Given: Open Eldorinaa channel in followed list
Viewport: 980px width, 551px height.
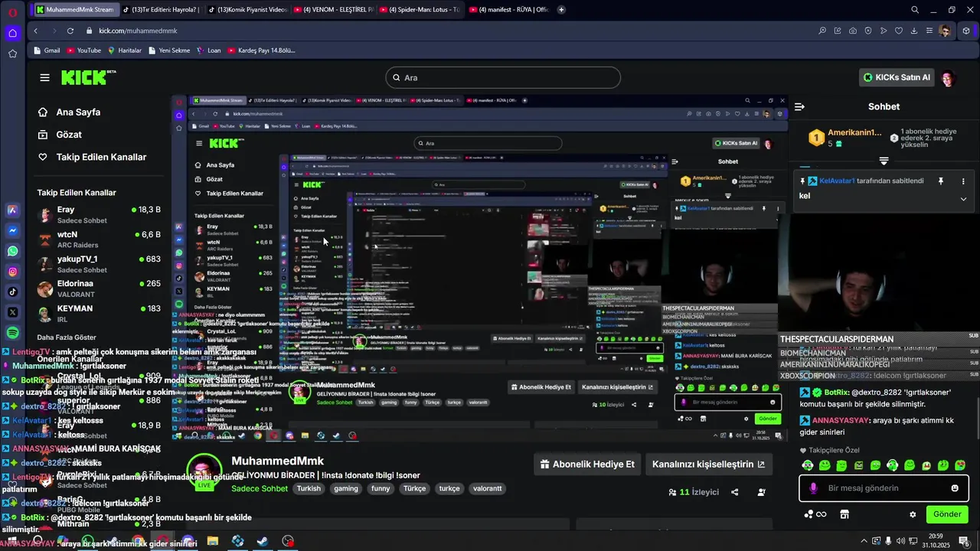Looking at the screenshot, I should [100, 289].
